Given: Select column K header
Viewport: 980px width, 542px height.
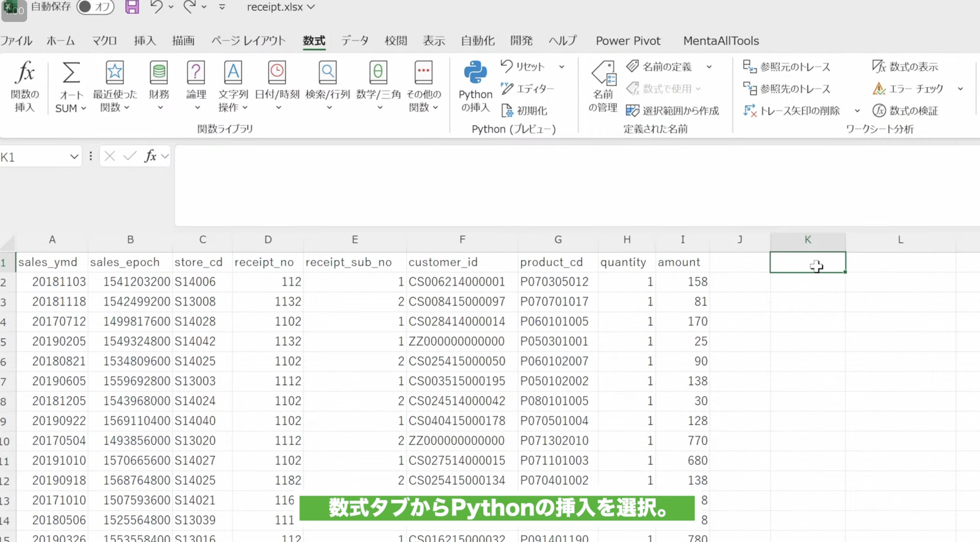Looking at the screenshot, I should pos(808,240).
